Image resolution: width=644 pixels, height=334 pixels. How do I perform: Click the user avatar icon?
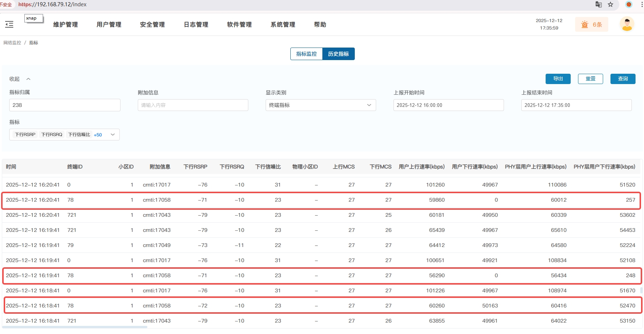627,24
